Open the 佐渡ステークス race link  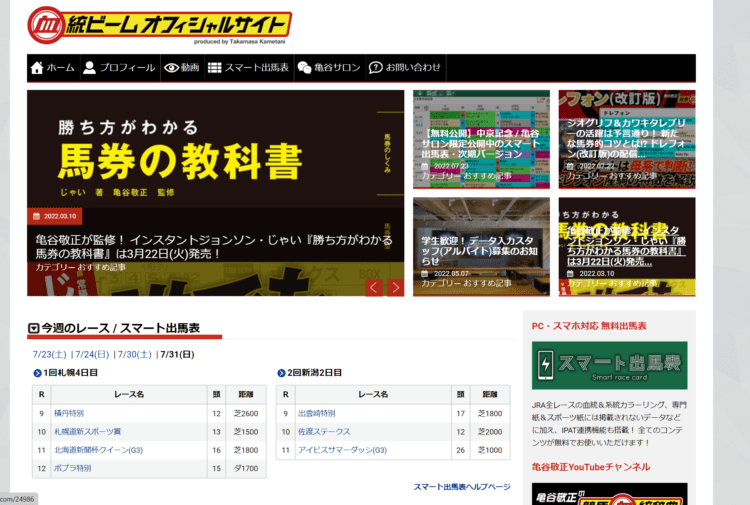click(324, 432)
